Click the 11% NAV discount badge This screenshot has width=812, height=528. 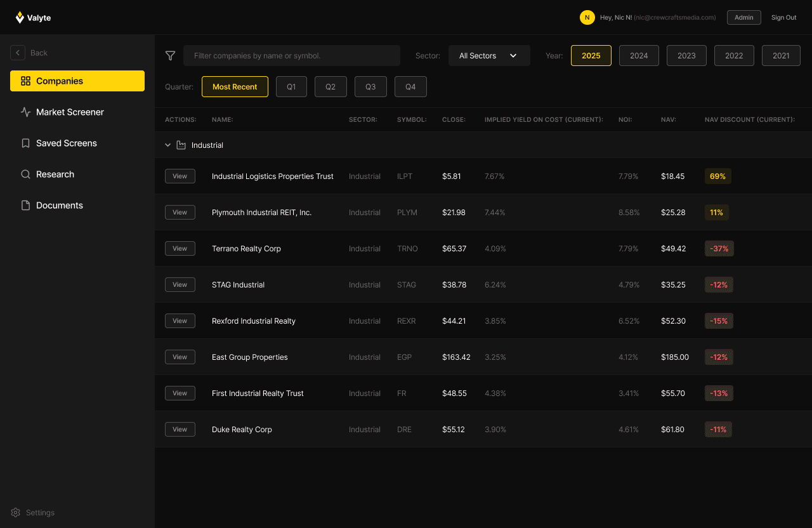[717, 213]
